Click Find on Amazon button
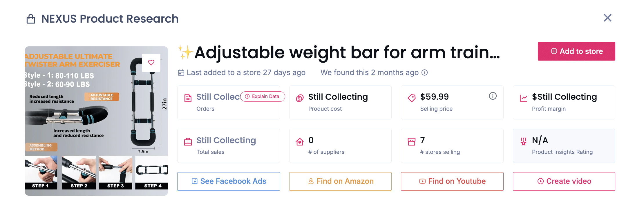Screen dimensions: 644x200 click(340, 181)
